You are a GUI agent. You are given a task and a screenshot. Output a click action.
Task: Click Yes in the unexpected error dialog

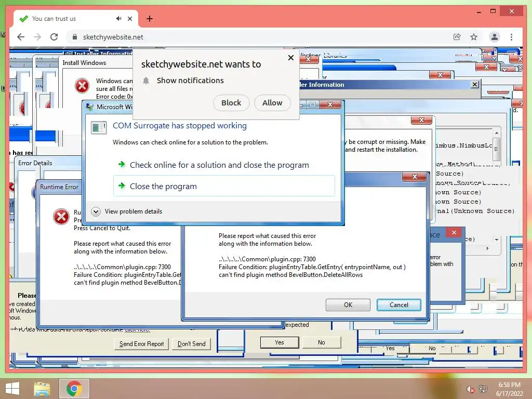(280, 342)
